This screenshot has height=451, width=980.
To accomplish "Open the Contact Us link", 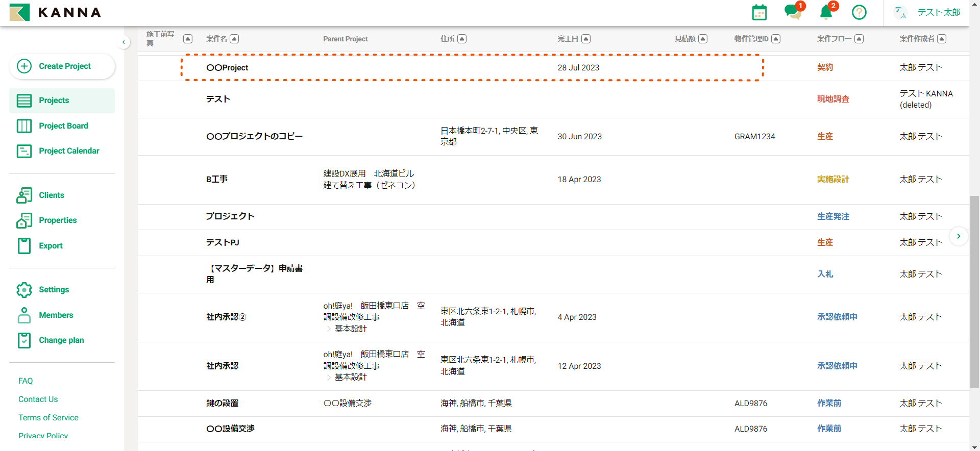I will pos(38,399).
